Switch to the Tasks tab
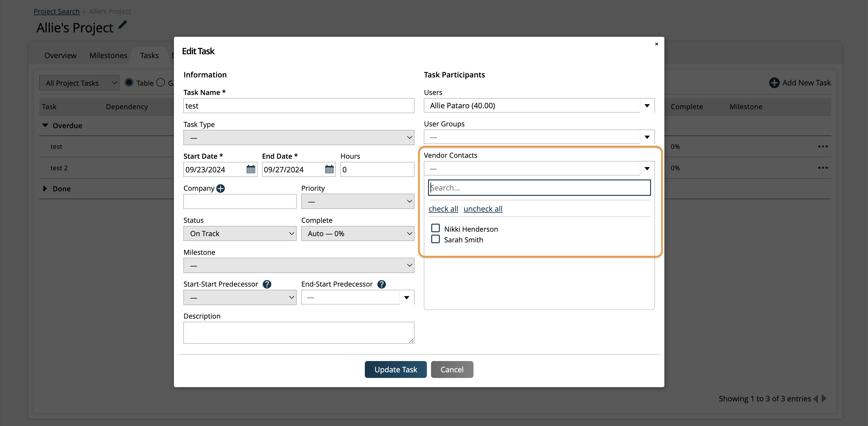This screenshot has width=868, height=426. click(149, 55)
